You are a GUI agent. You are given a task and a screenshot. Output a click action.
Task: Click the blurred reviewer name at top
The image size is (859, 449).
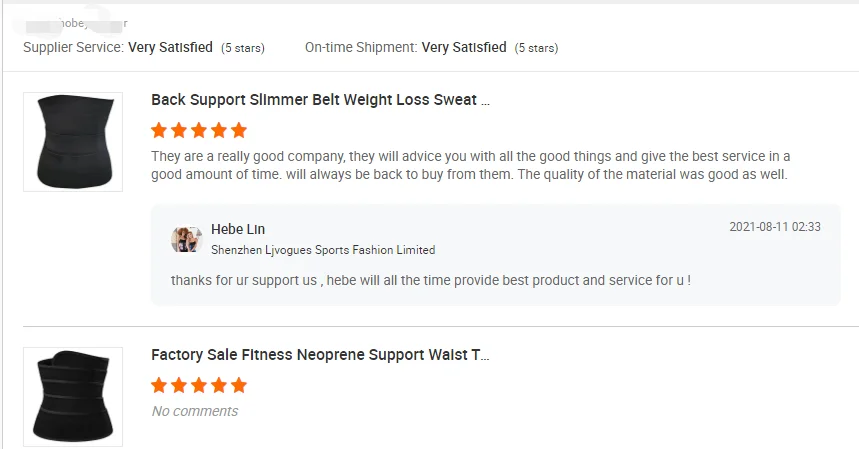point(76,23)
